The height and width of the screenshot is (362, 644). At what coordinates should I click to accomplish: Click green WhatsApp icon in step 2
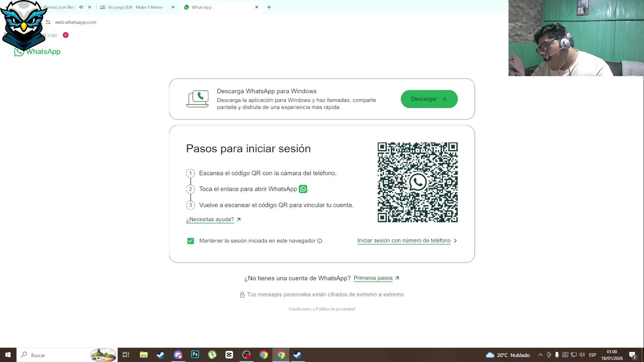[x=303, y=189]
